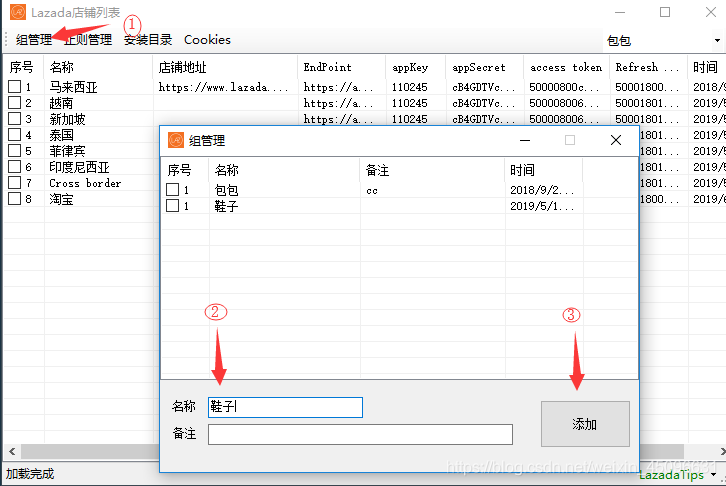Screen dimensions: 726x486
Task: Minimize the 组管理 dialog
Action: tap(525, 140)
